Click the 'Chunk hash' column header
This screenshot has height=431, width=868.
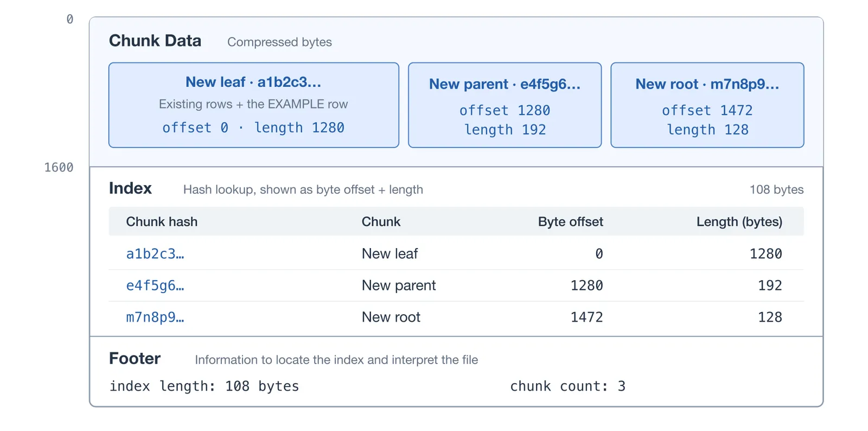click(x=162, y=221)
